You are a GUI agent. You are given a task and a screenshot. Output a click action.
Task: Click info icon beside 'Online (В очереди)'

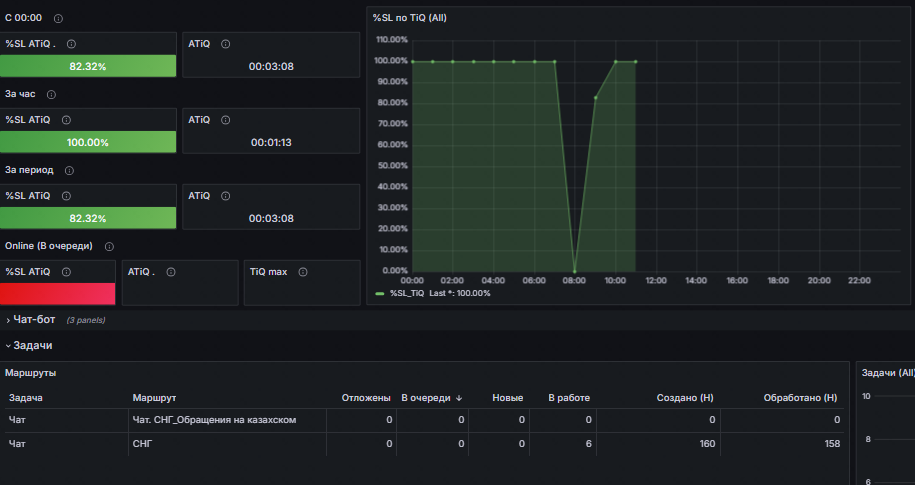(x=109, y=247)
